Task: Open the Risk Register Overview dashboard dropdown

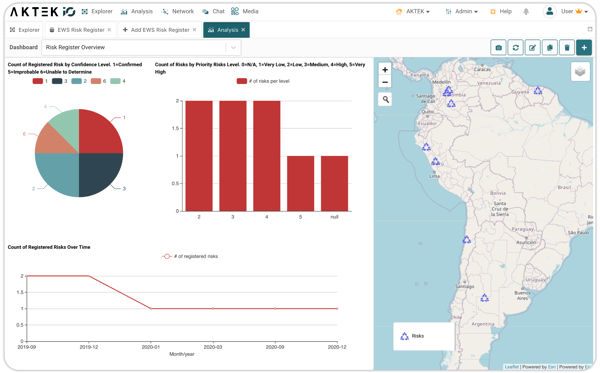Action: click(141, 47)
